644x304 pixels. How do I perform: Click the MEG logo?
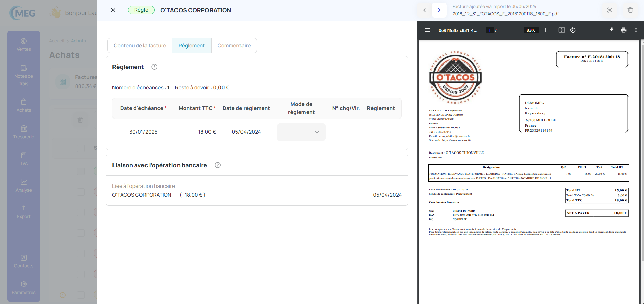[23, 13]
